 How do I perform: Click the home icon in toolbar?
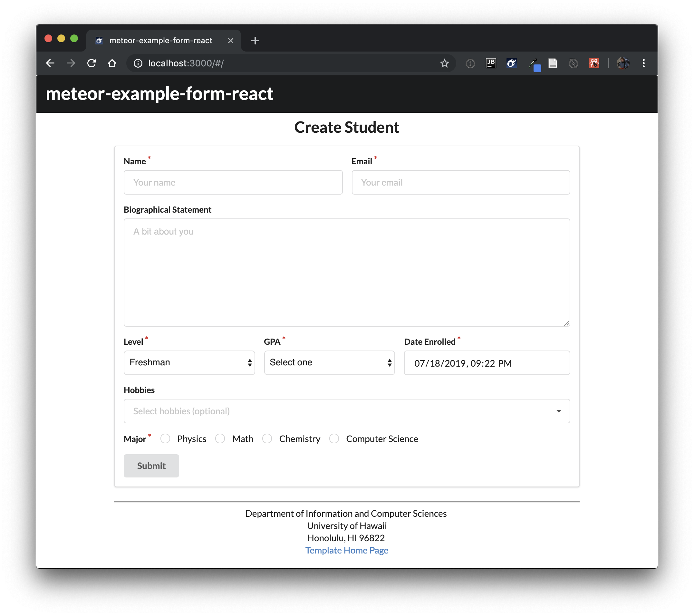point(112,63)
